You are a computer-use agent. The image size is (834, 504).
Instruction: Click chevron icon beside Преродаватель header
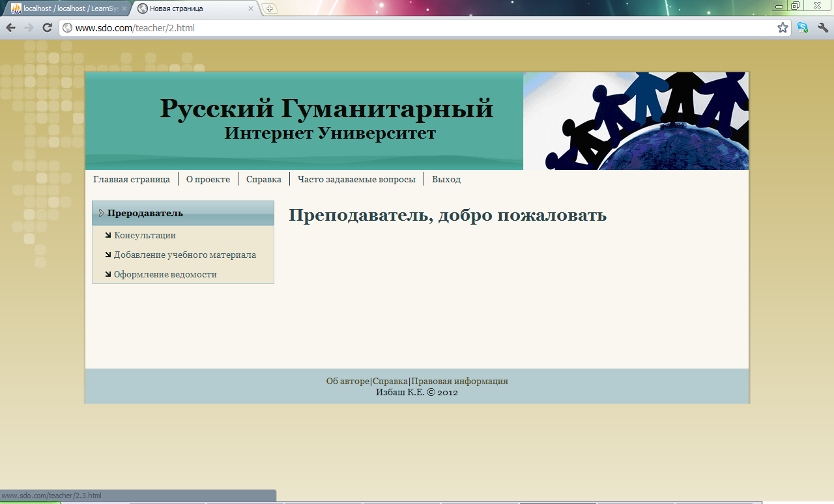(x=101, y=213)
